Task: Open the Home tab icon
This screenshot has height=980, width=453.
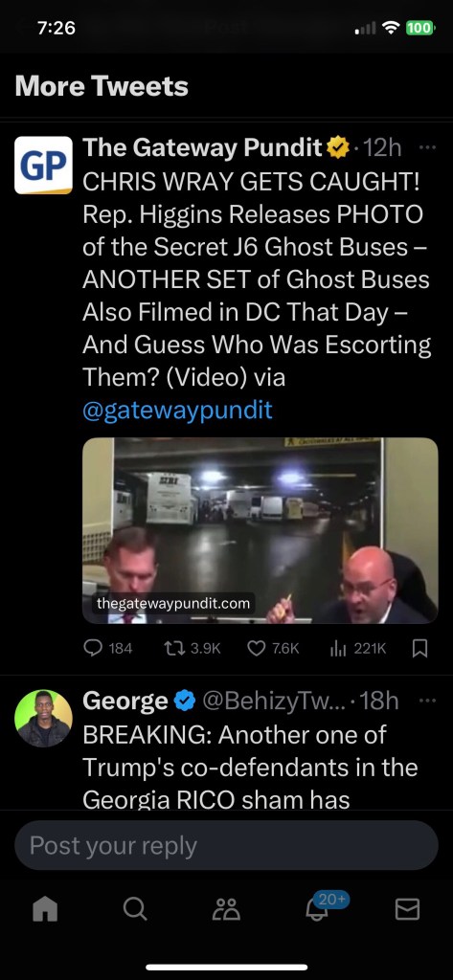Action: pyautogui.click(x=44, y=909)
